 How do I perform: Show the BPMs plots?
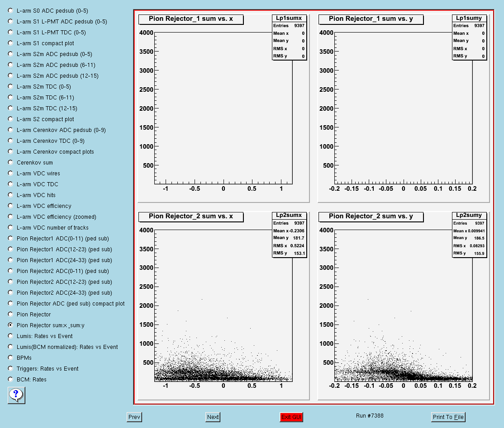(10, 358)
